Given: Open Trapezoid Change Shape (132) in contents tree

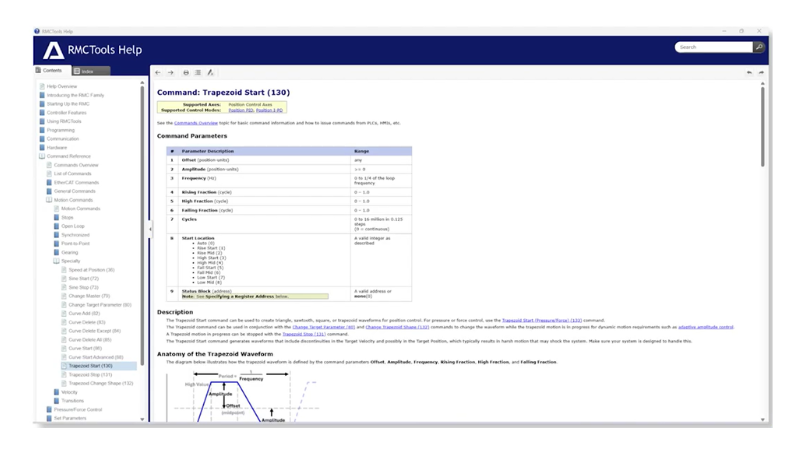Looking at the screenshot, I should (x=101, y=383).
